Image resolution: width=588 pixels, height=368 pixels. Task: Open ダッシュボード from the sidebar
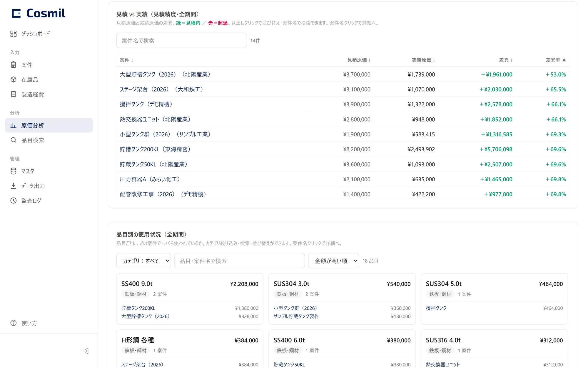coord(49,34)
